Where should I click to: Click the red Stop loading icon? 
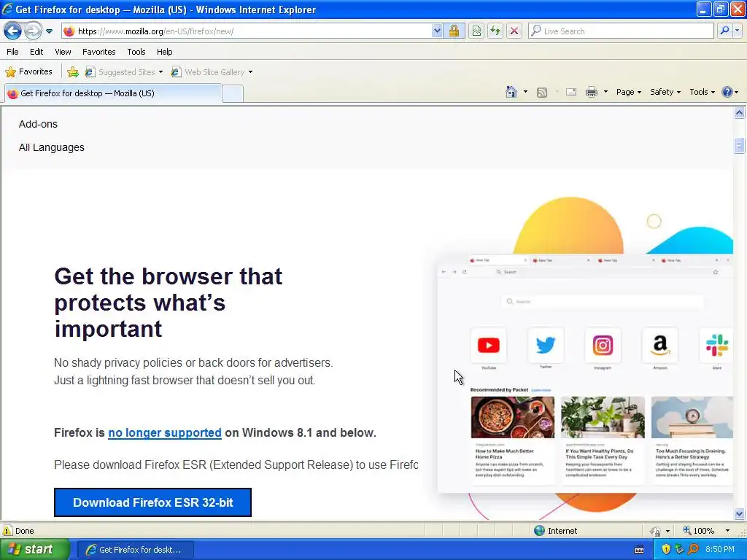(514, 31)
